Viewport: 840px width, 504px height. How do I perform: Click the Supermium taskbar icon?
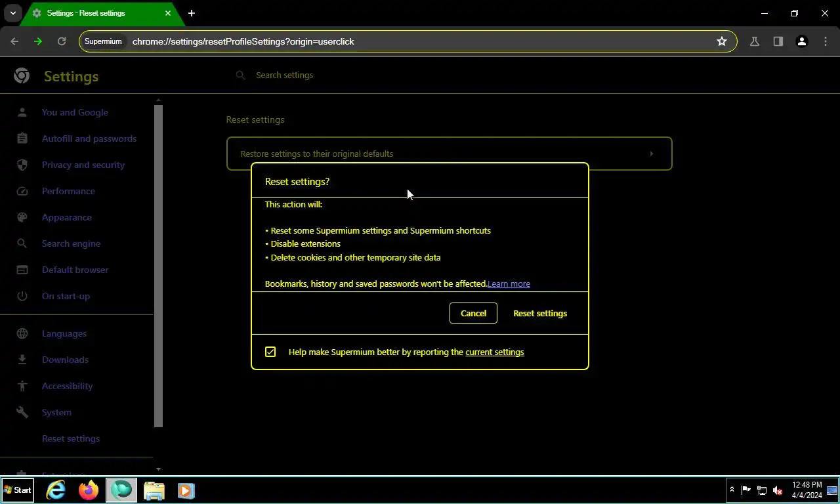point(121,490)
